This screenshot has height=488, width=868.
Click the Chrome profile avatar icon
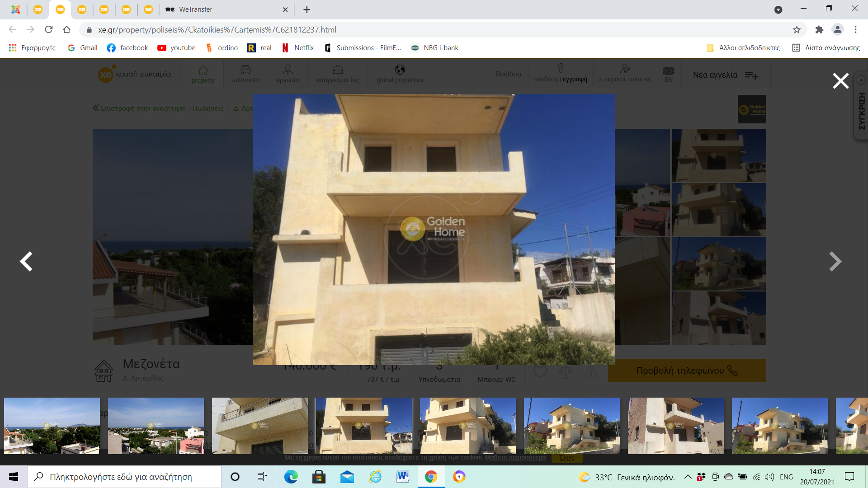[x=837, y=30]
